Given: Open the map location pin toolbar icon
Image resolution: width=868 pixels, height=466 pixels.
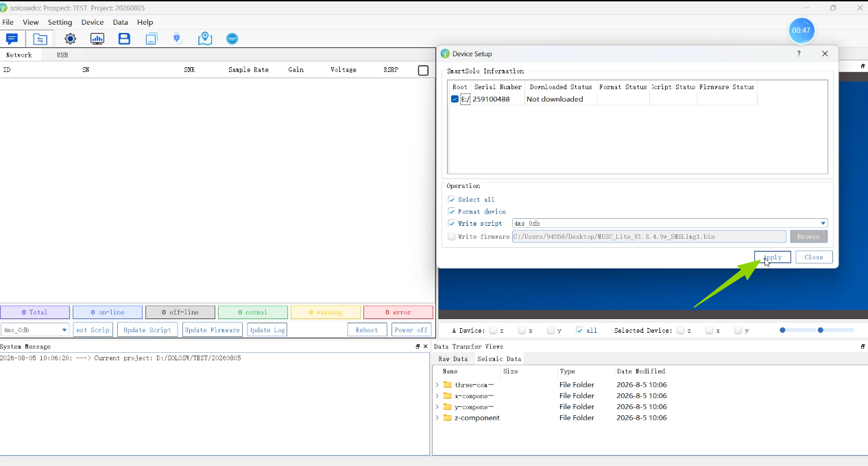Looking at the screenshot, I should [x=205, y=38].
